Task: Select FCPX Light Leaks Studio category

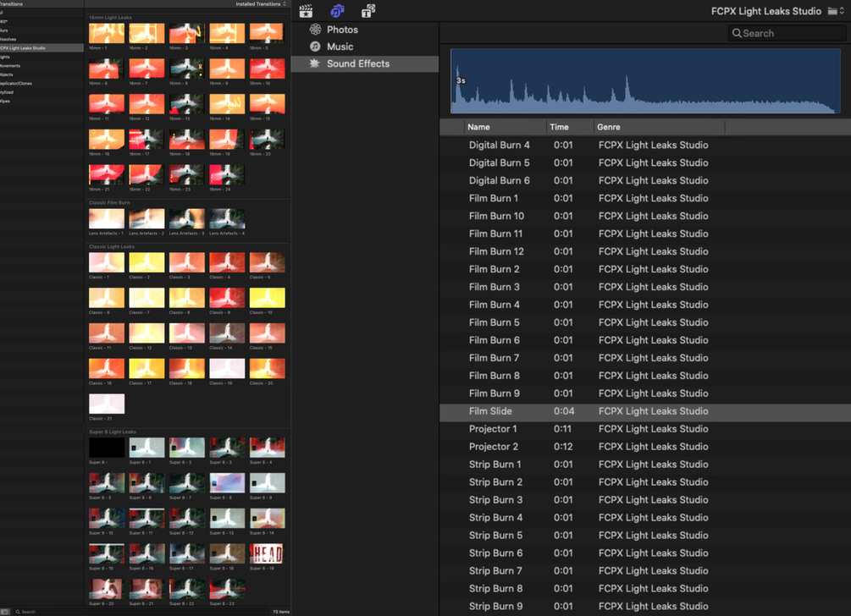Action: [41, 47]
